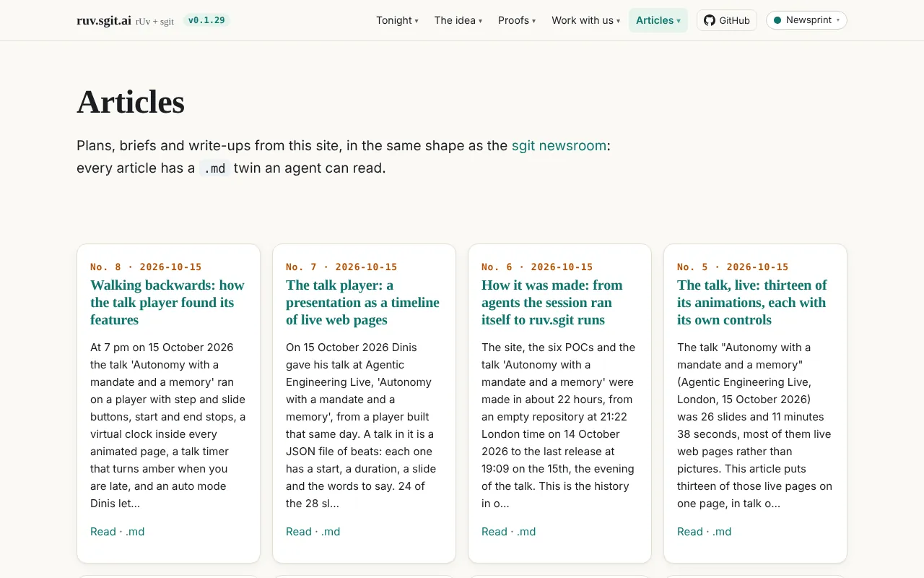Click the inline '.md' code text in the intro

[x=214, y=168]
